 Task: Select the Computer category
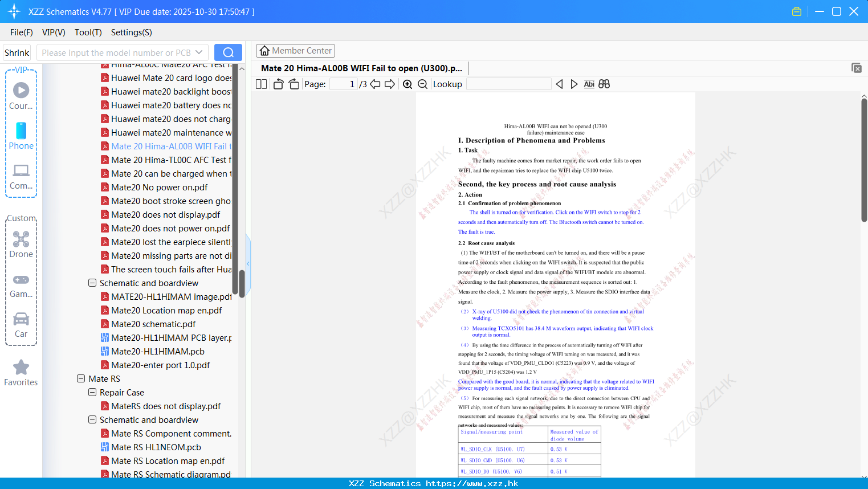tap(21, 176)
